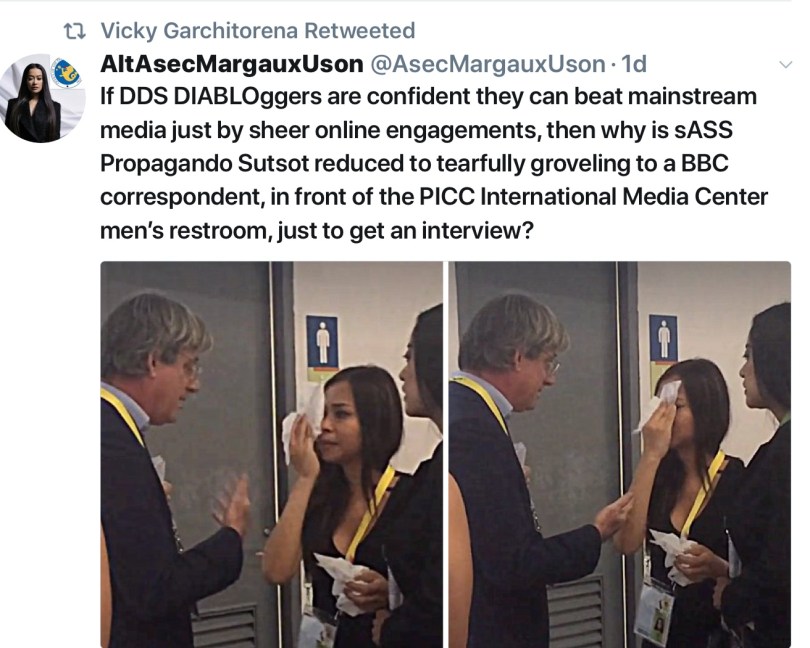
Task: Click the tweet text starting with If DDS
Action: coord(434,163)
